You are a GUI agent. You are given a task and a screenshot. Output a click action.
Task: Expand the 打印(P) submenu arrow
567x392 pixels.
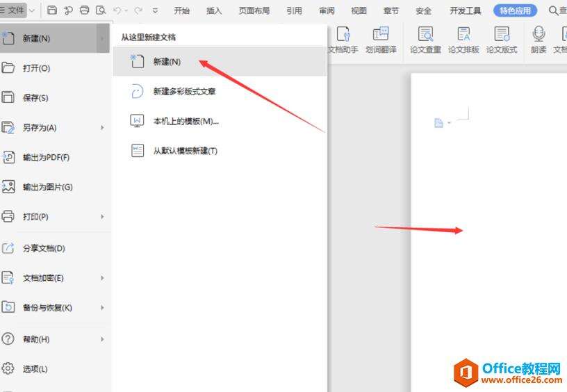tap(103, 217)
